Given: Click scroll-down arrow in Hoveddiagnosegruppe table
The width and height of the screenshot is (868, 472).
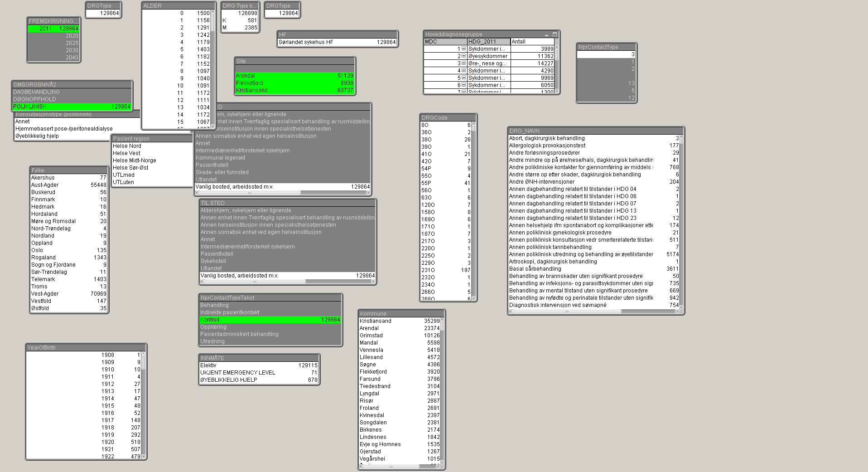Looking at the screenshot, I should tap(557, 91).
